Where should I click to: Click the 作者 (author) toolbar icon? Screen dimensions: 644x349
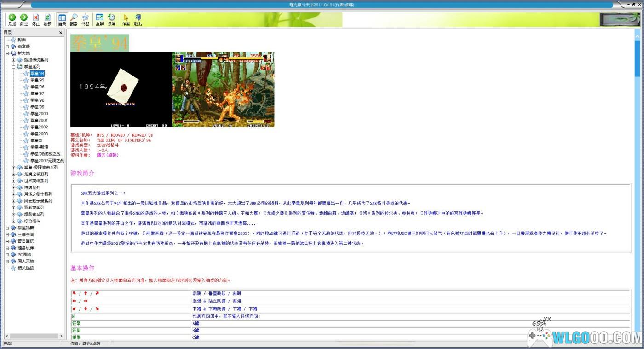(126, 19)
